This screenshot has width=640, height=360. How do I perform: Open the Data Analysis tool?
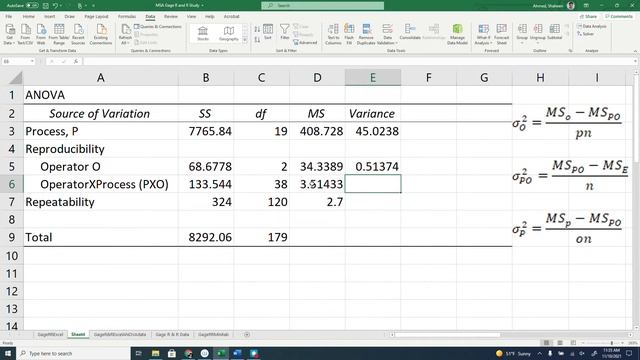pos(592,26)
